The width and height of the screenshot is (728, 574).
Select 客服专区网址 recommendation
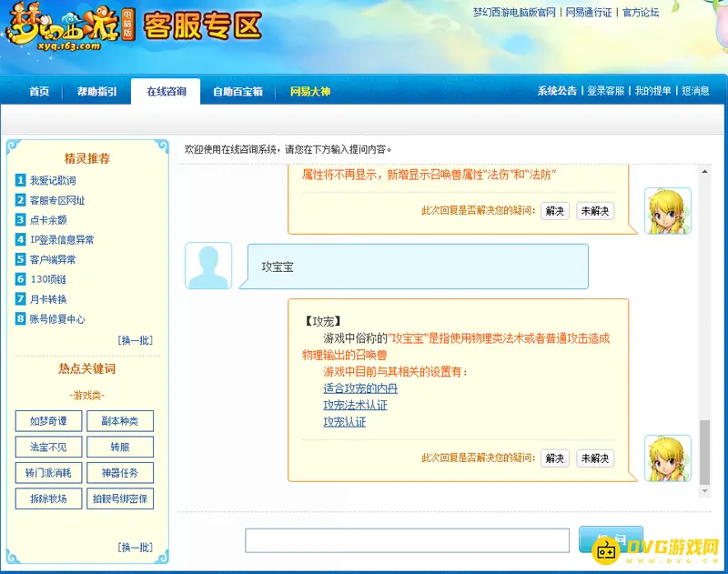pos(57,200)
